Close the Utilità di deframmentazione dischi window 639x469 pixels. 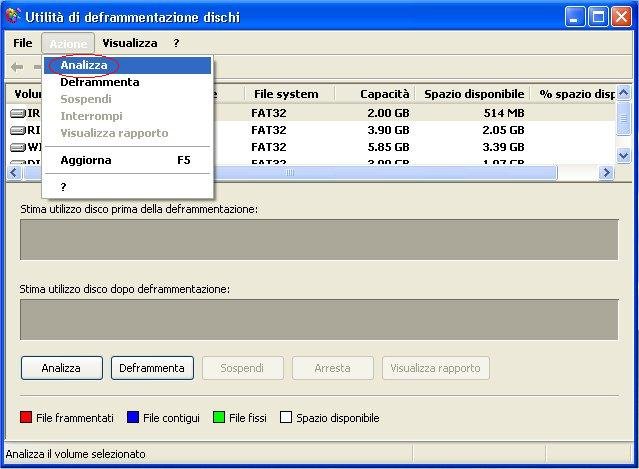(x=621, y=17)
